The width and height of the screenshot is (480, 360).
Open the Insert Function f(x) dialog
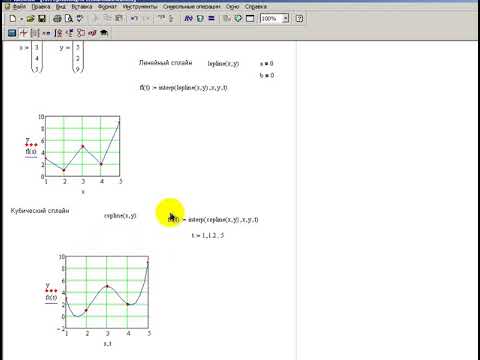188,19
